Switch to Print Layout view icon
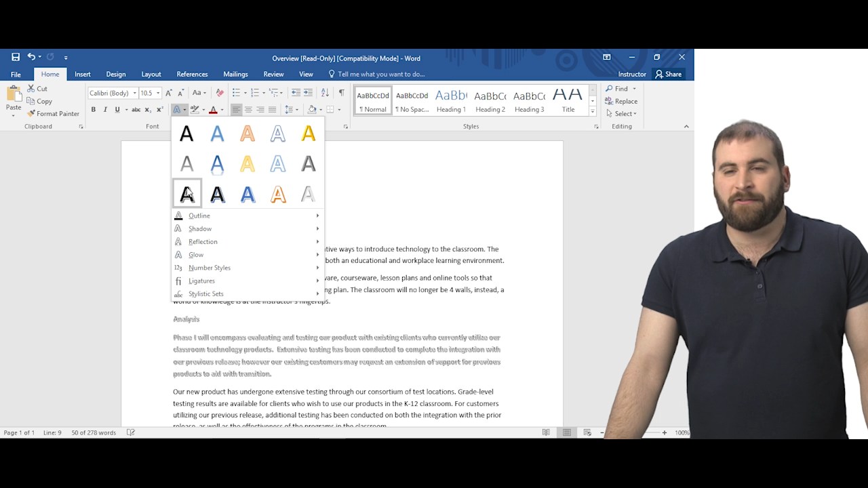Screen dimensions: 868x488 click(567, 432)
